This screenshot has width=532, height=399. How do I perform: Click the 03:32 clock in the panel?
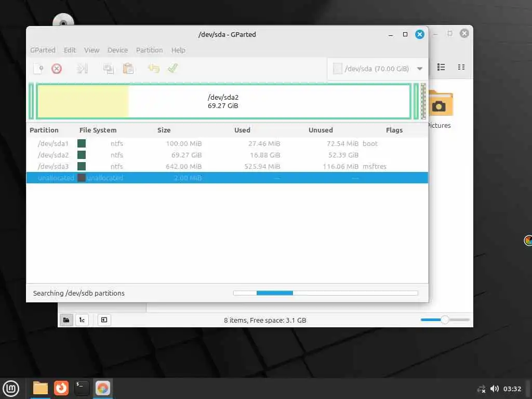pos(512,389)
